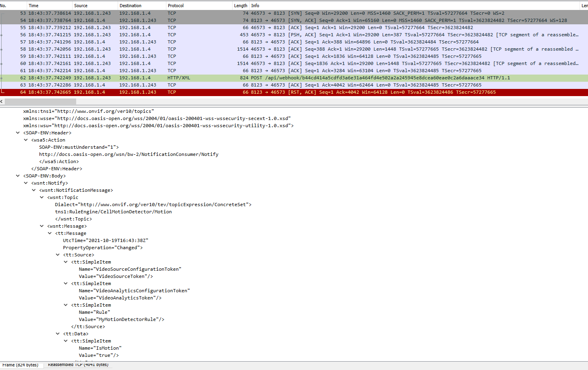Select the xmlns:wsse namespace line
Image resolution: width=588 pixels, height=370 pixels.
[x=157, y=118]
